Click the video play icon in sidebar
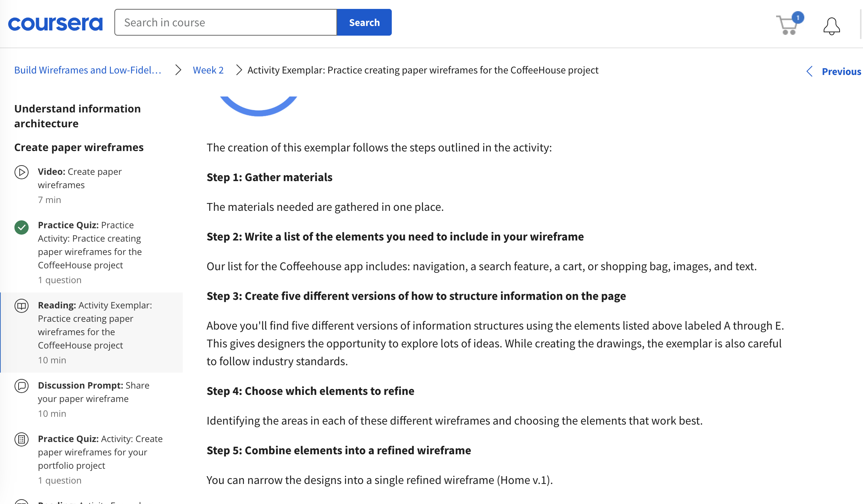Image resolution: width=863 pixels, height=504 pixels. tap(22, 172)
